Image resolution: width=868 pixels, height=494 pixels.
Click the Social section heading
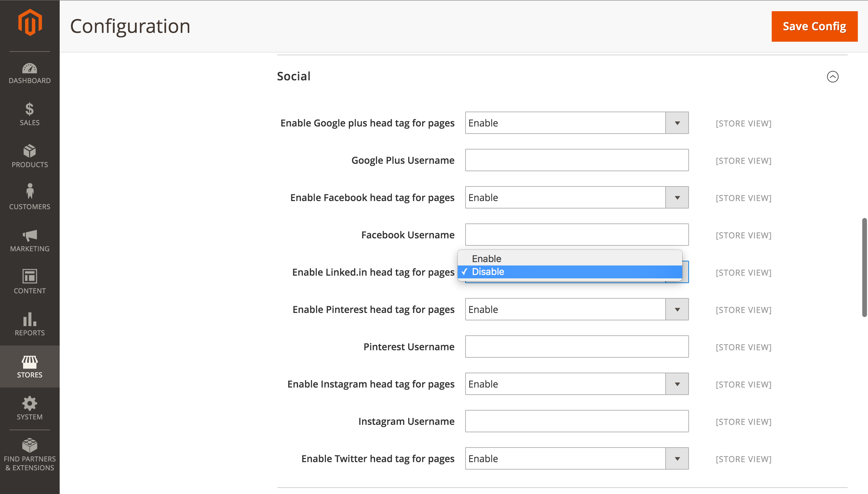click(294, 76)
